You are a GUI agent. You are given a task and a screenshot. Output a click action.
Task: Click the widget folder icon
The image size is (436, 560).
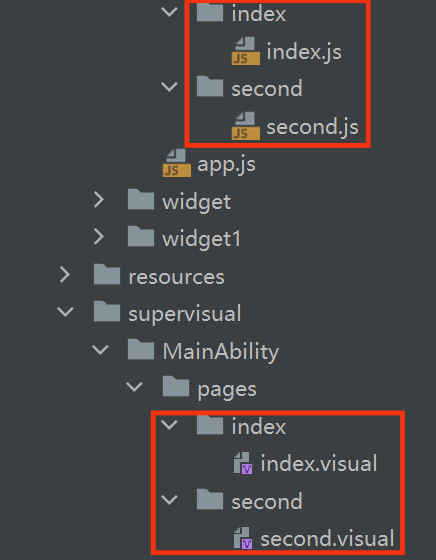[x=141, y=200]
